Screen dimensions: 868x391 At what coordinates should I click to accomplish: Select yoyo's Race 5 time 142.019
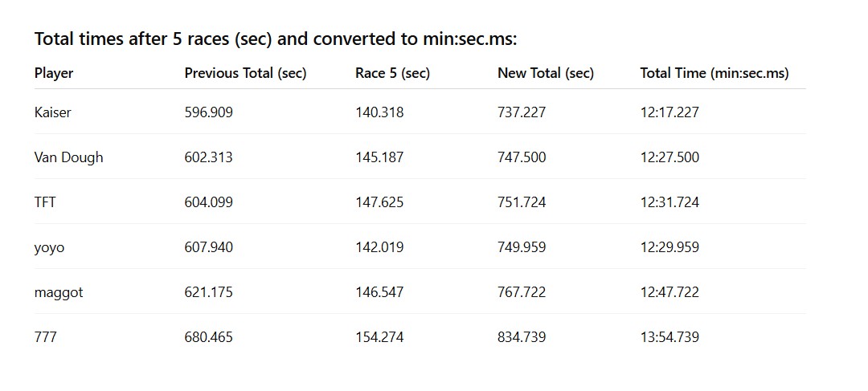coord(379,247)
